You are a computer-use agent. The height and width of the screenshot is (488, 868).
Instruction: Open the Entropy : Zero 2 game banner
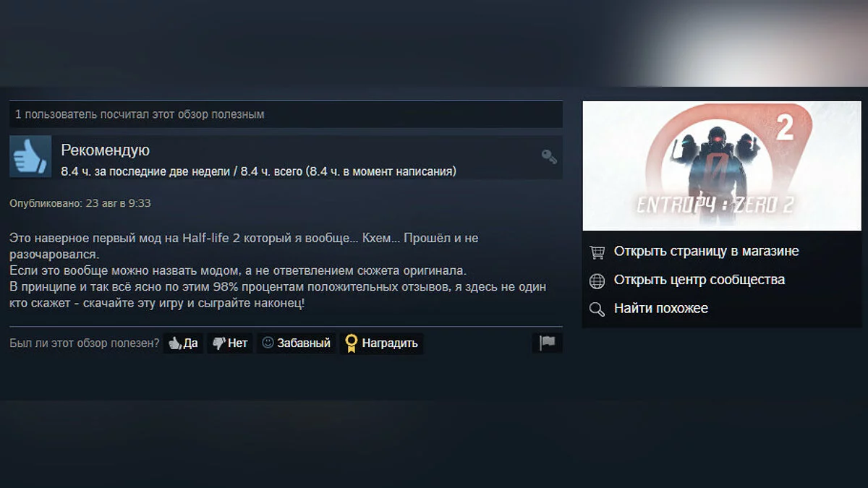click(x=722, y=166)
